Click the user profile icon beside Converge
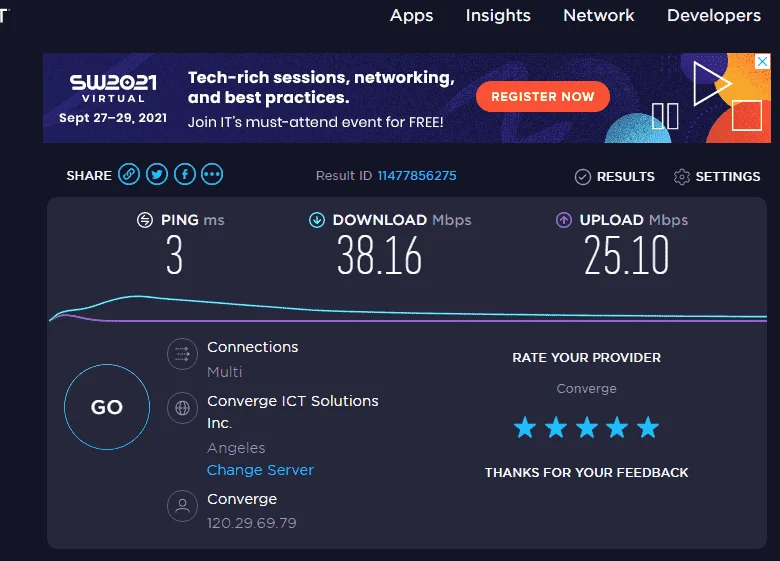 click(183, 506)
